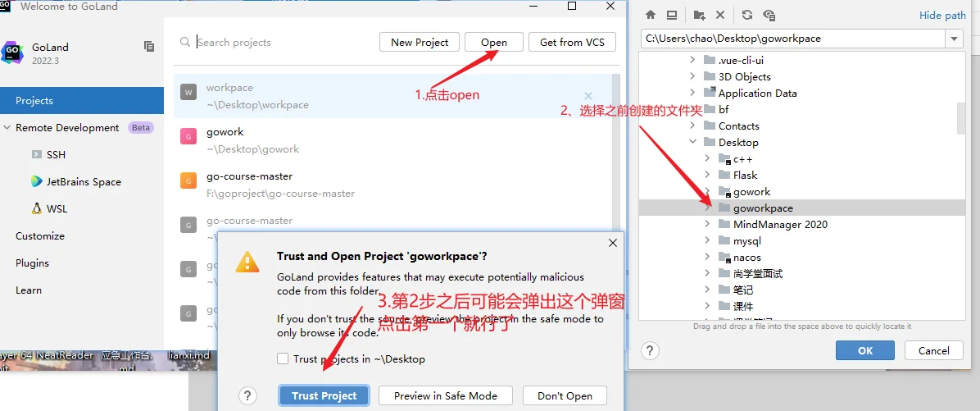
Task: Click the Application Data shortcut folder icon
Action: (710, 93)
